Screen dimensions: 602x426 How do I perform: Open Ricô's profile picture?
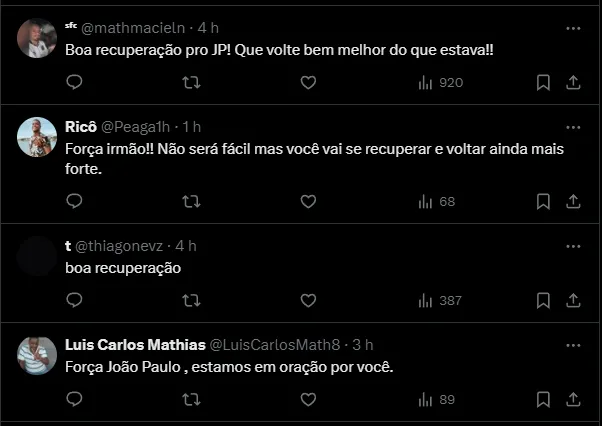click(38, 136)
